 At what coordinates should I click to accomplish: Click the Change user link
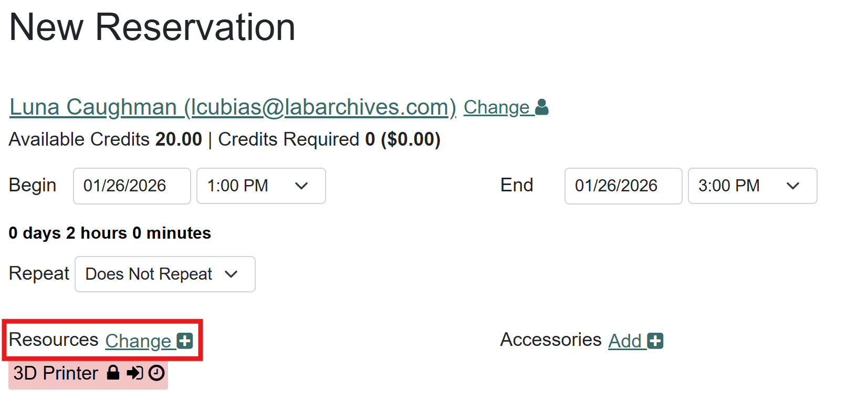point(497,107)
